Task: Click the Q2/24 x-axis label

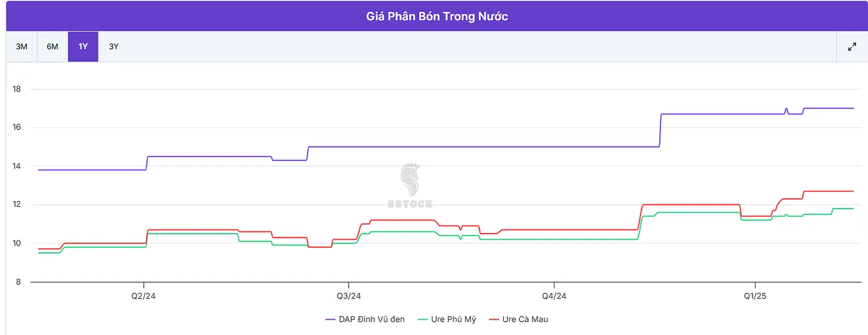Action: click(144, 296)
